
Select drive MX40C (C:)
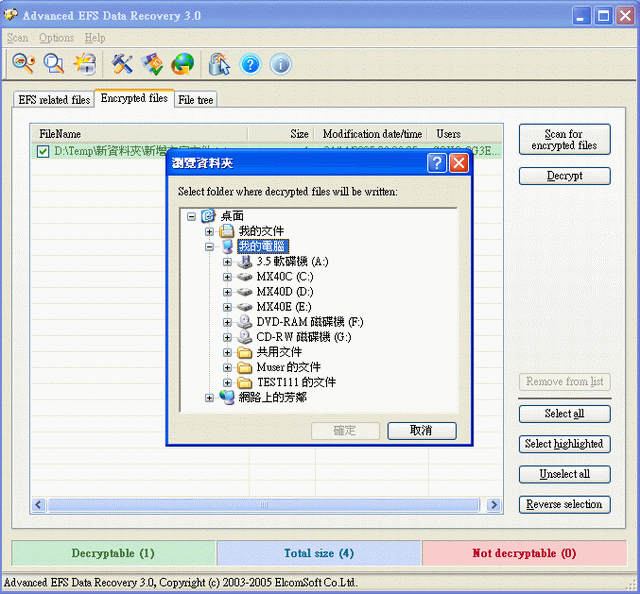(285, 276)
